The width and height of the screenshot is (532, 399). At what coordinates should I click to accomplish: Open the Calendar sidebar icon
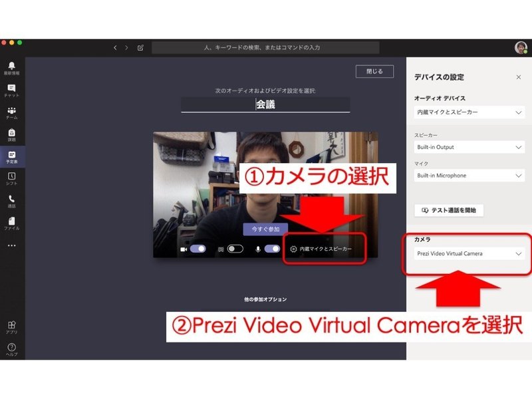(11, 157)
